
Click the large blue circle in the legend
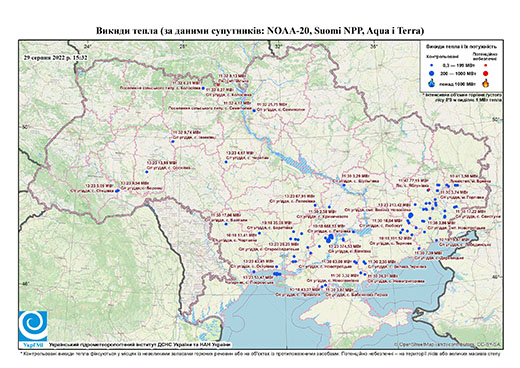(x=432, y=73)
